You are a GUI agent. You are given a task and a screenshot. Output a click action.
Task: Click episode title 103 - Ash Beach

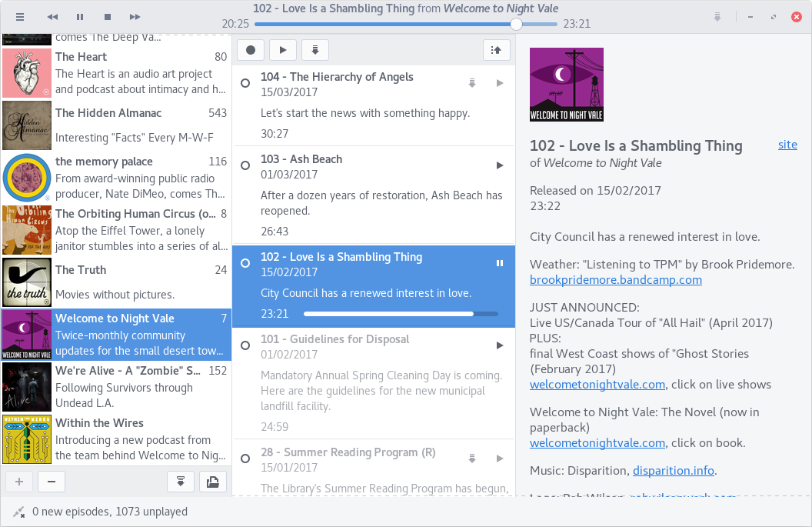pos(301,159)
